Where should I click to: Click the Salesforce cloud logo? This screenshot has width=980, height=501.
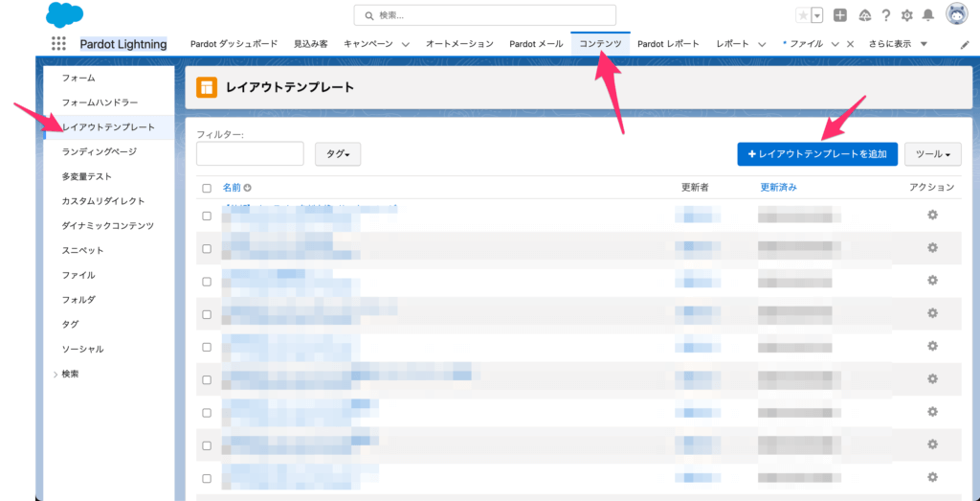pyautogui.click(x=64, y=15)
